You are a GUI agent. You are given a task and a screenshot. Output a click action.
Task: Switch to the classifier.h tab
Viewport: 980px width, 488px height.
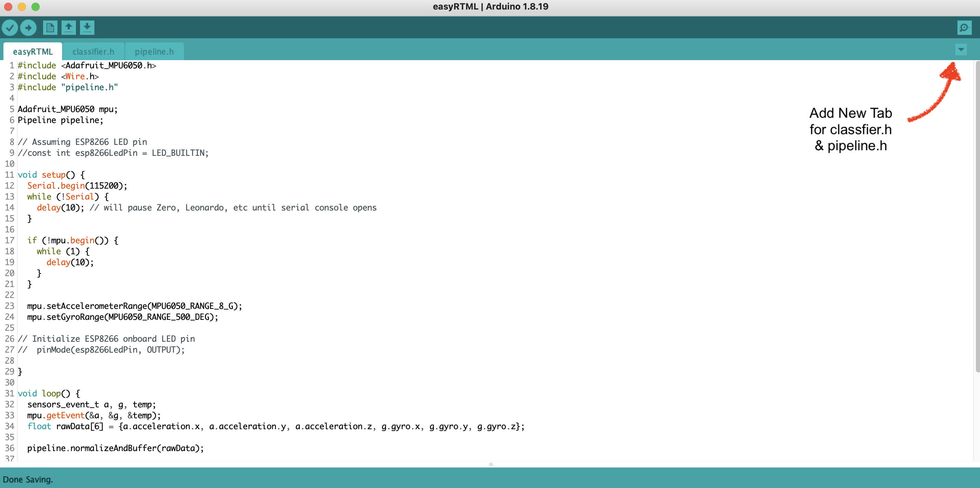pyautogui.click(x=93, y=52)
